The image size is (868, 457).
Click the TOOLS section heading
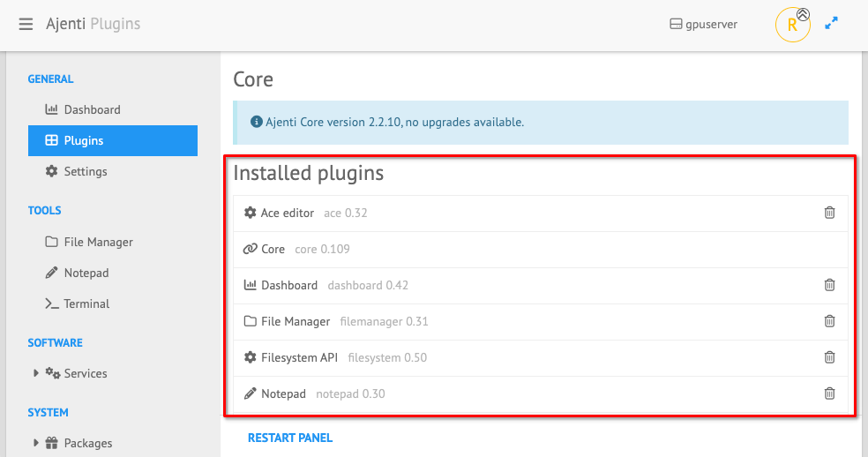click(44, 211)
